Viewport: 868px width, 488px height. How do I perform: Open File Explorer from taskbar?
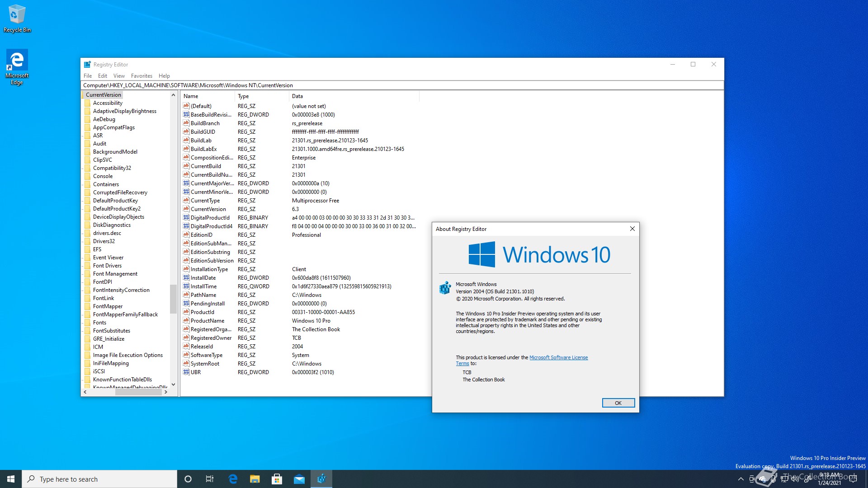pyautogui.click(x=255, y=479)
